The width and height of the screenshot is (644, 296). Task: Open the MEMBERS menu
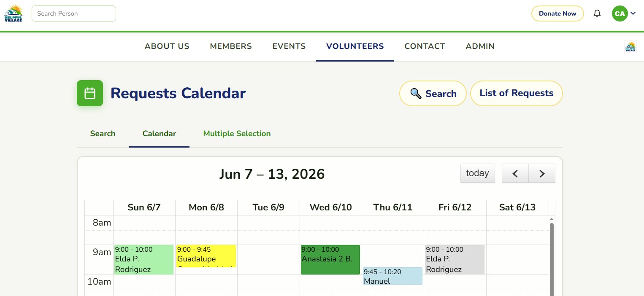tap(231, 46)
